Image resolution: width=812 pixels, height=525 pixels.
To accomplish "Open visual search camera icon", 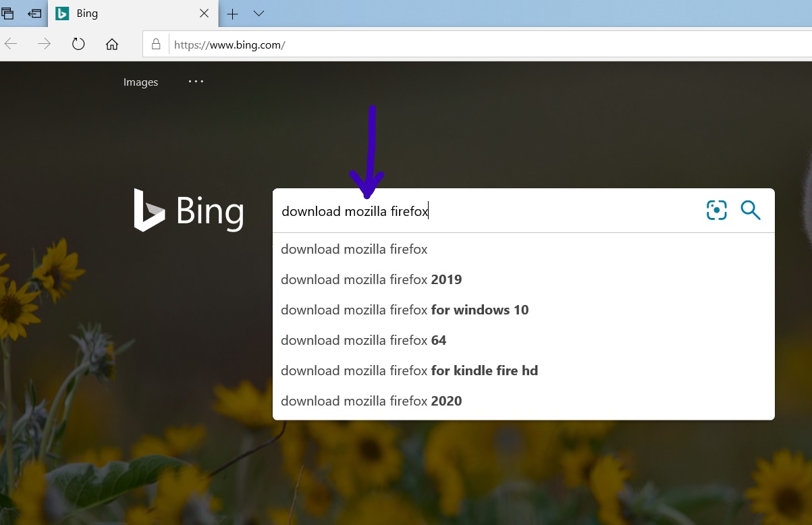I will click(717, 211).
